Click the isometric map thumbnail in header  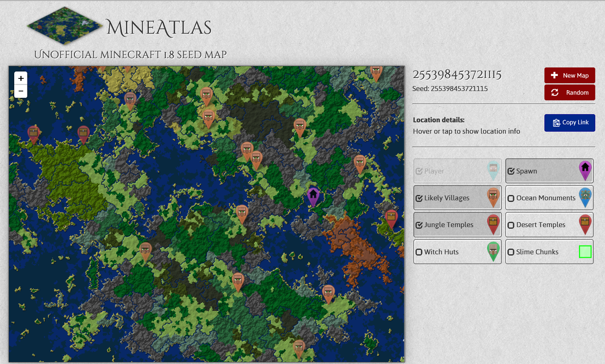[x=65, y=25]
